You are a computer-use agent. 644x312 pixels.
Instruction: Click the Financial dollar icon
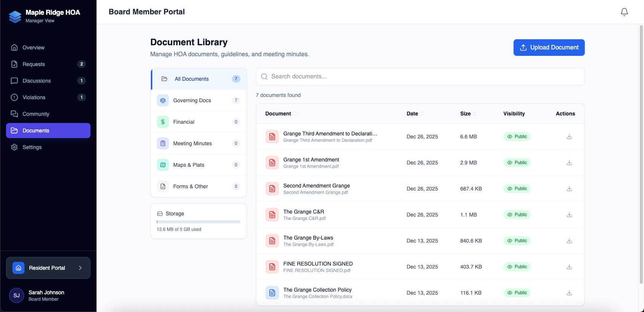[163, 122]
